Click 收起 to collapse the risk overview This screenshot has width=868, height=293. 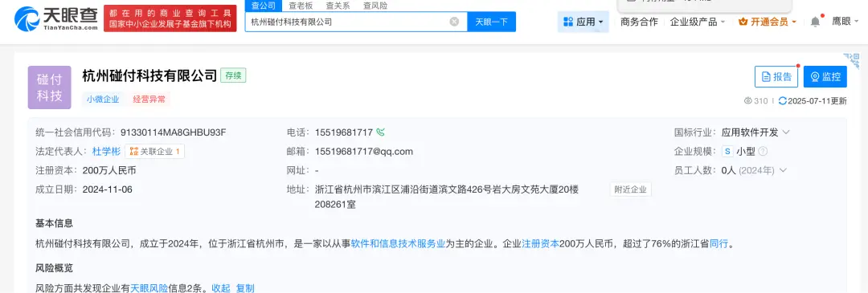(x=221, y=288)
